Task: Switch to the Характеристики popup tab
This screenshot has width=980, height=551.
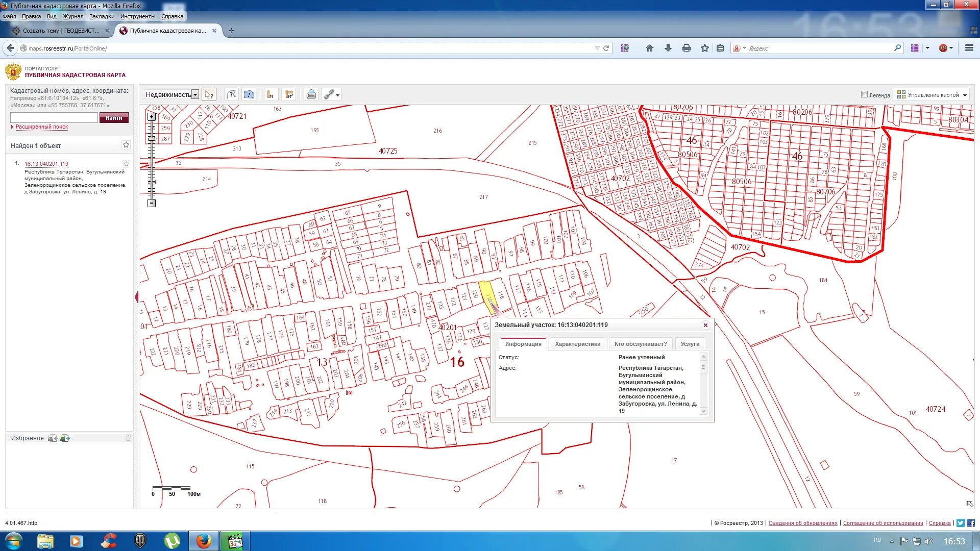Action: pyautogui.click(x=578, y=344)
